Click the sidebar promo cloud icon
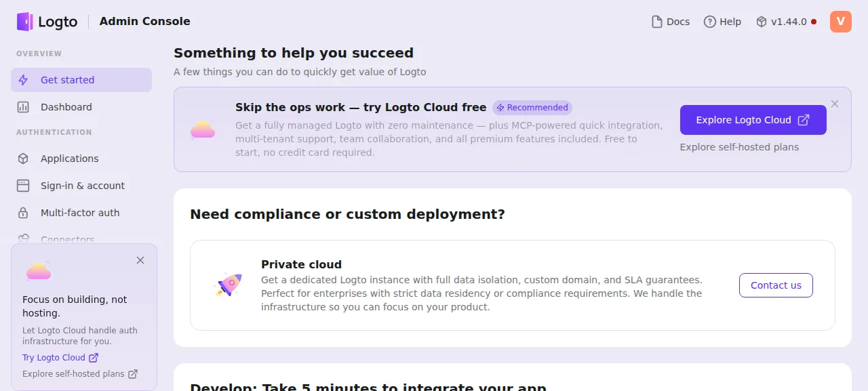Viewport: 868px width, 391px height. [39, 271]
